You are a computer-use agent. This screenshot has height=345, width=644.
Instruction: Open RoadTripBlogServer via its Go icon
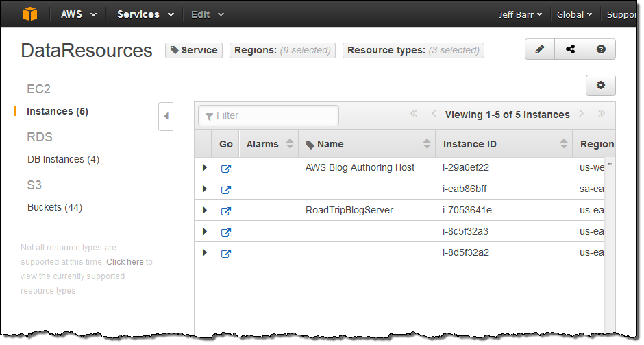click(x=226, y=211)
